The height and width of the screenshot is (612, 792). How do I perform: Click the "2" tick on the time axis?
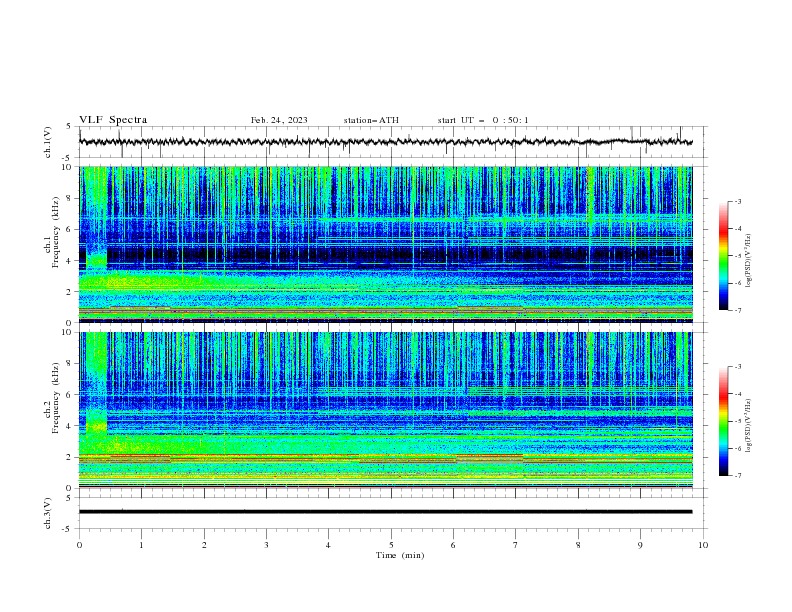click(204, 545)
